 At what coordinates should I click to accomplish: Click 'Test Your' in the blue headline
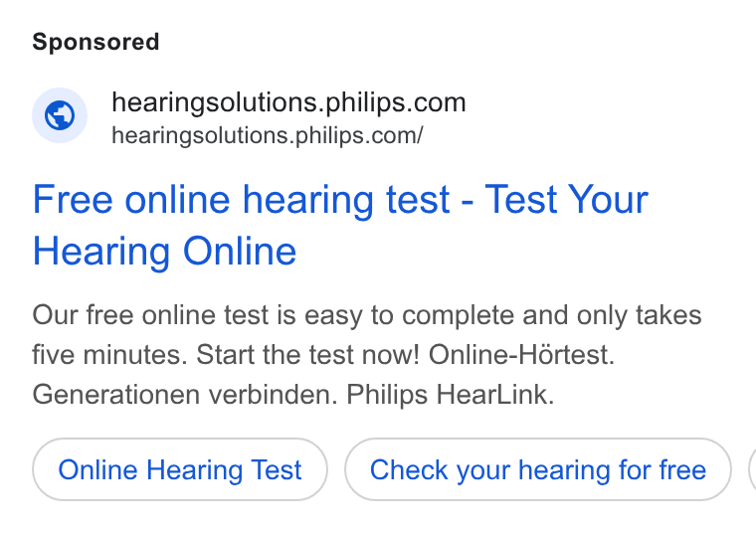pos(567,199)
